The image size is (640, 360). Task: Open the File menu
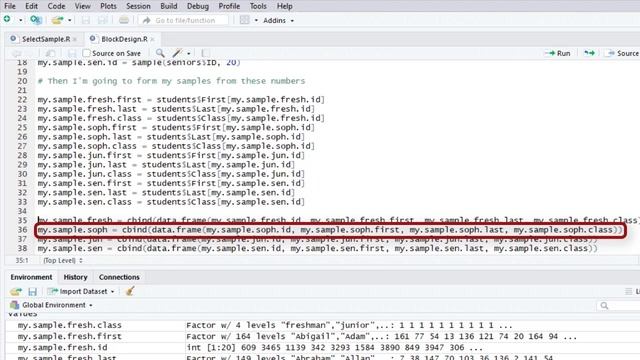point(10,6)
